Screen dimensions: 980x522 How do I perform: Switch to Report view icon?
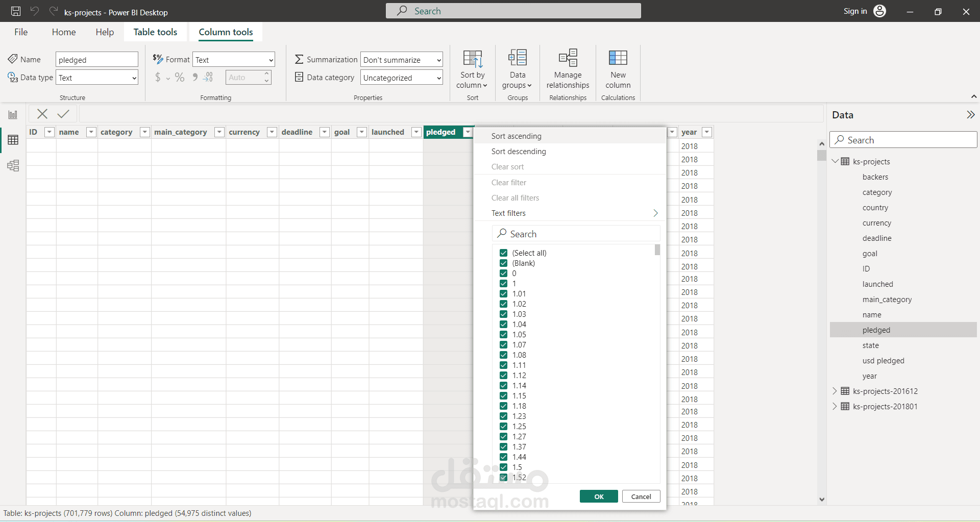(x=13, y=115)
